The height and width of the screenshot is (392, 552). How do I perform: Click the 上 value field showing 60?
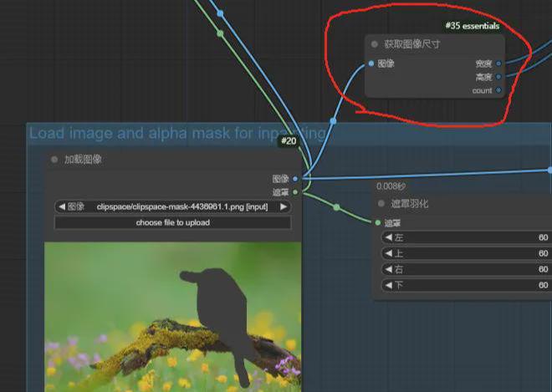pyautogui.click(x=467, y=253)
